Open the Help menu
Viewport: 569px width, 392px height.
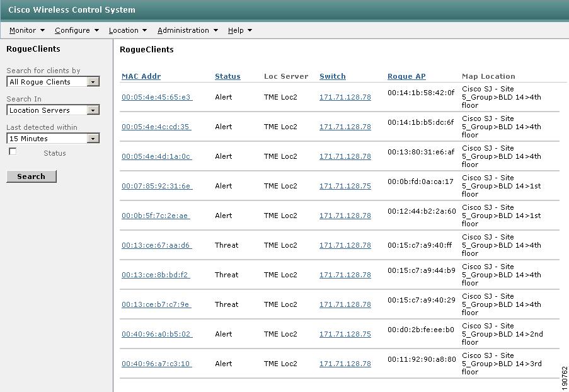coord(240,30)
